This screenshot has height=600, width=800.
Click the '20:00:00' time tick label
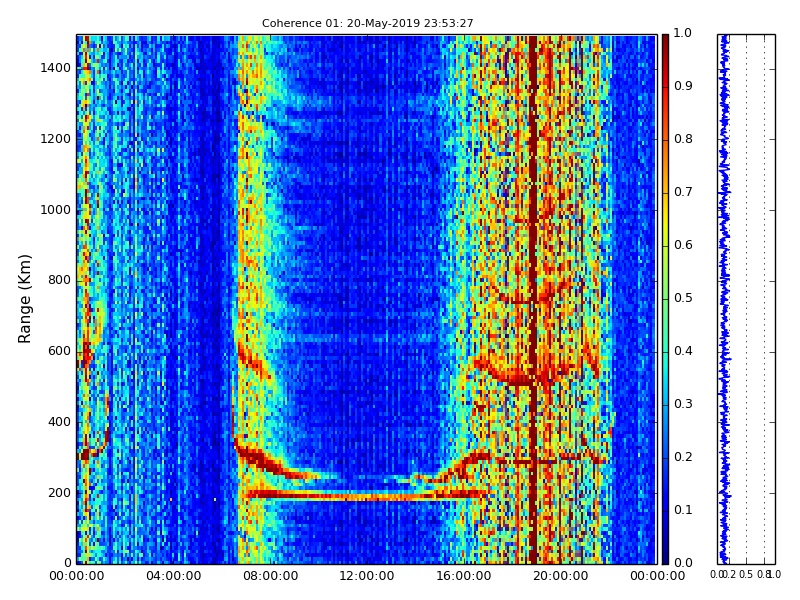560,576
